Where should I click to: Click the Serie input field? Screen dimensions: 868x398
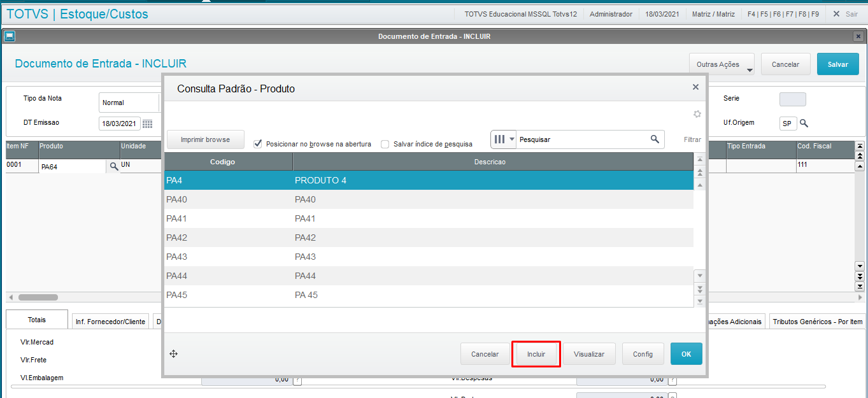(792, 99)
